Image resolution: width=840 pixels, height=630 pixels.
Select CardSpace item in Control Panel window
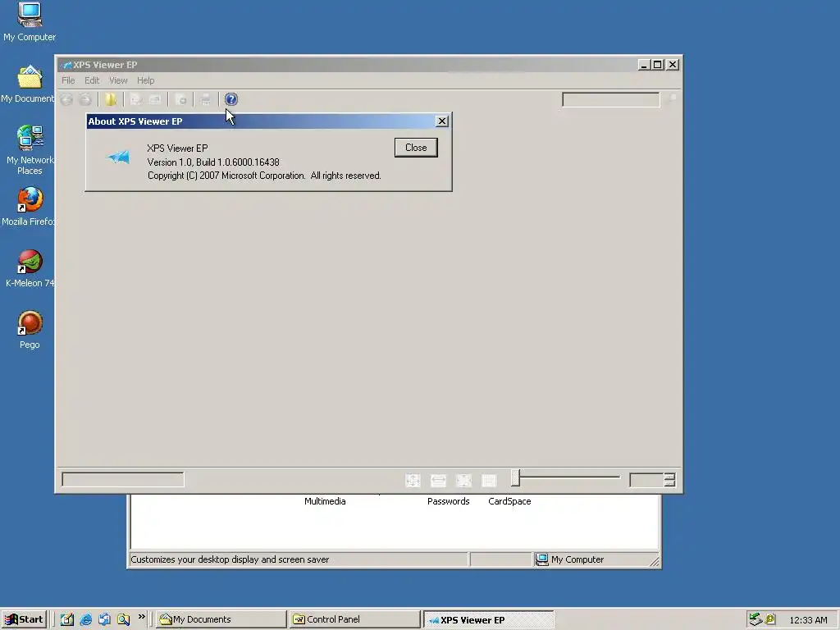click(x=509, y=501)
